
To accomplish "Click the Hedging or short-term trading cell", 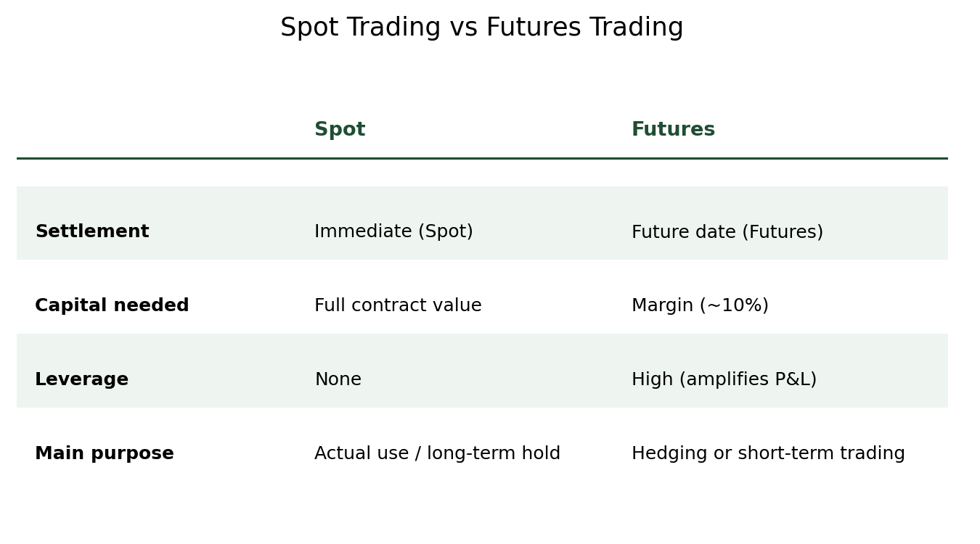I will tap(768, 454).
